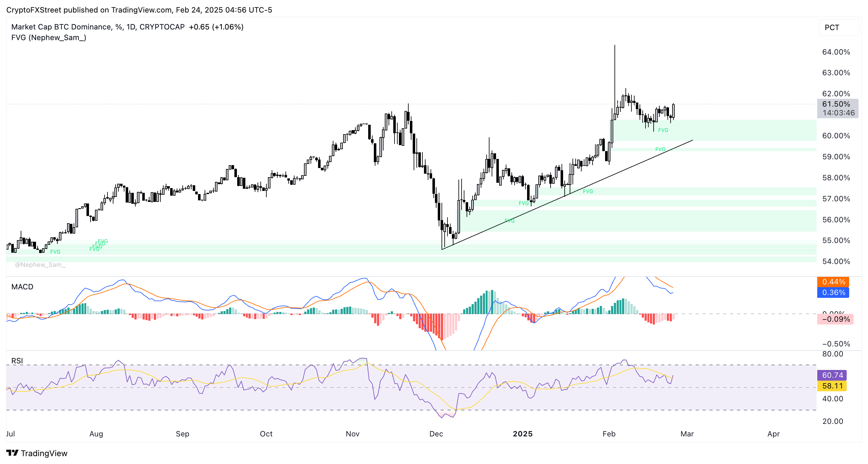Viewport: 868px width, 464px height.
Task: Click the Feb label on time axis
Action: click(x=609, y=434)
